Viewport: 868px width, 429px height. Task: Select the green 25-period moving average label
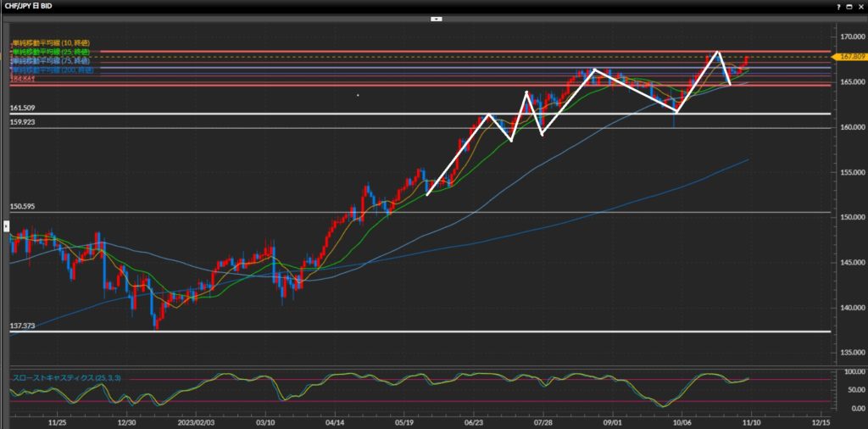(x=50, y=52)
